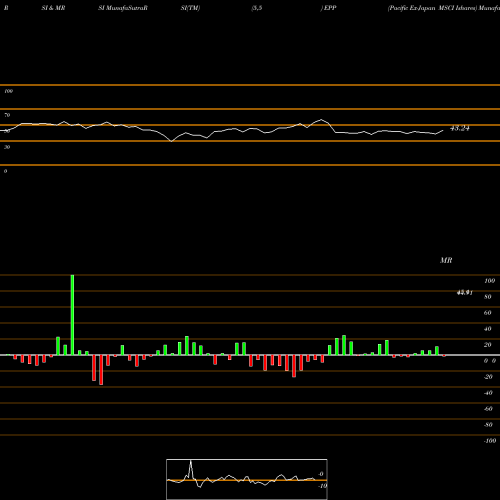Screen dimensions: 500x500
Task: Open the mini overview chart at bottom
Action: coord(247,479)
